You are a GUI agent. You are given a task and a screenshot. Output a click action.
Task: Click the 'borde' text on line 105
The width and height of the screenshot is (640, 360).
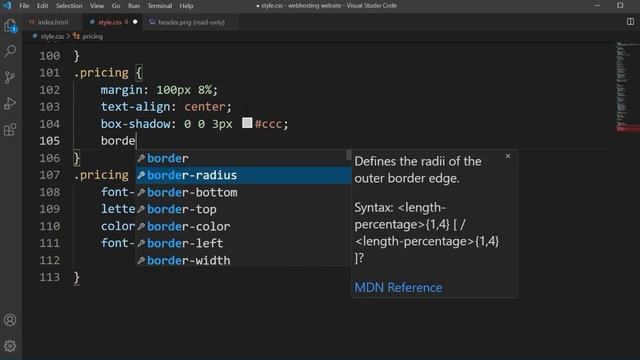[118, 141]
